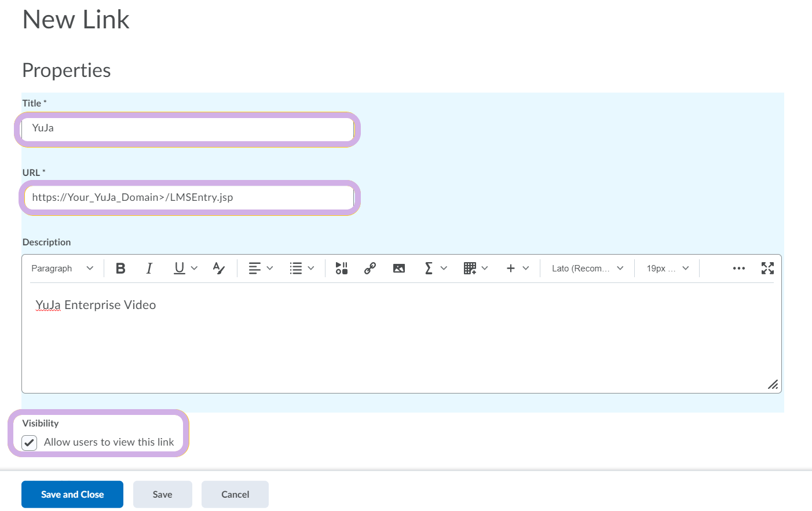Viewport: 812px width, 511px height.
Task: Expand the table options arrow
Action: tap(485, 269)
